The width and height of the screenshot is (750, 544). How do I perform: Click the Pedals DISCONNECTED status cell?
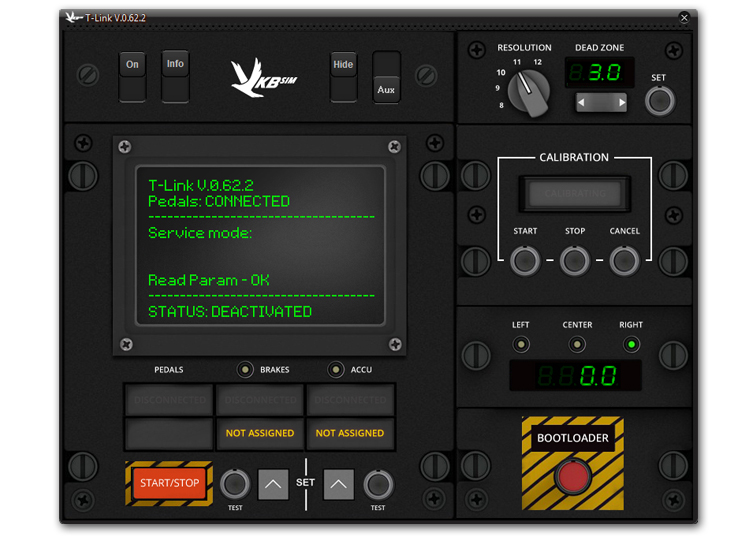[169, 400]
